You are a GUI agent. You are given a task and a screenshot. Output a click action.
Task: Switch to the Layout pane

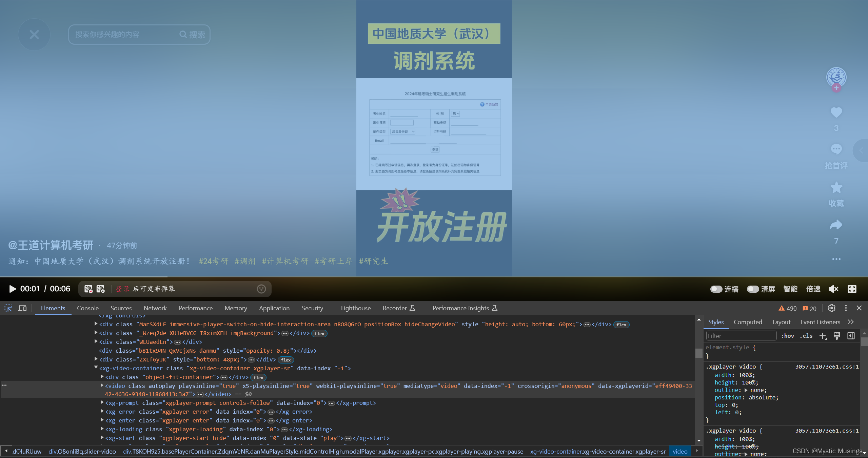(781, 322)
